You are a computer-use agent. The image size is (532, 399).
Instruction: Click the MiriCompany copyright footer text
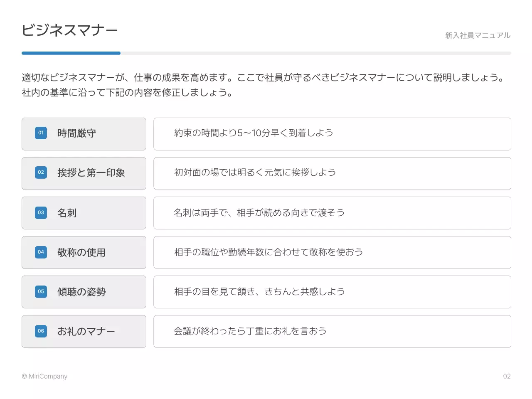point(44,376)
